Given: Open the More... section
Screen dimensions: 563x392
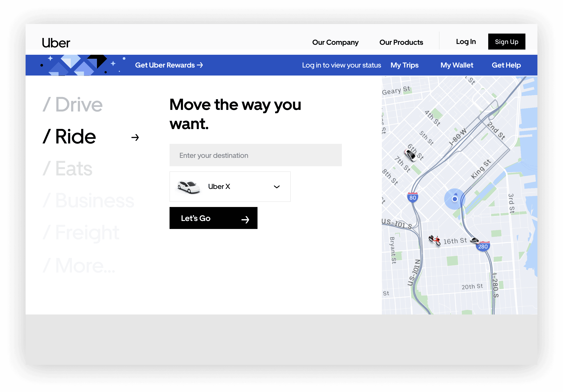Looking at the screenshot, I should pyautogui.click(x=79, y=265).
